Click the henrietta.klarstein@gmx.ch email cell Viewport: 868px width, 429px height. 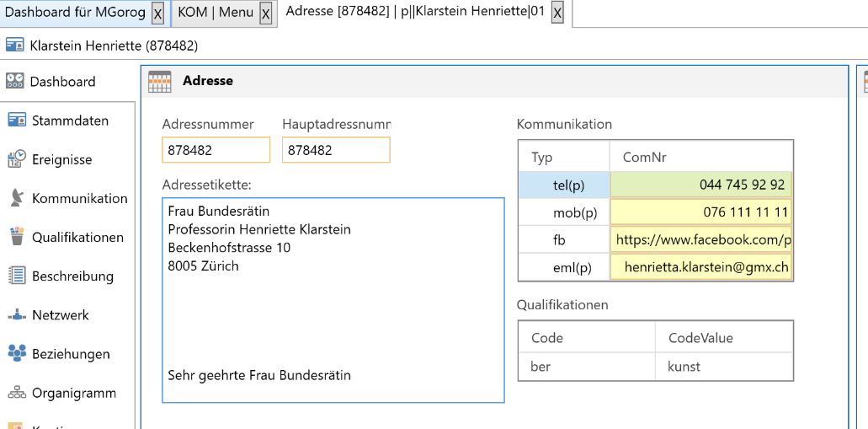tap(702, 267)
